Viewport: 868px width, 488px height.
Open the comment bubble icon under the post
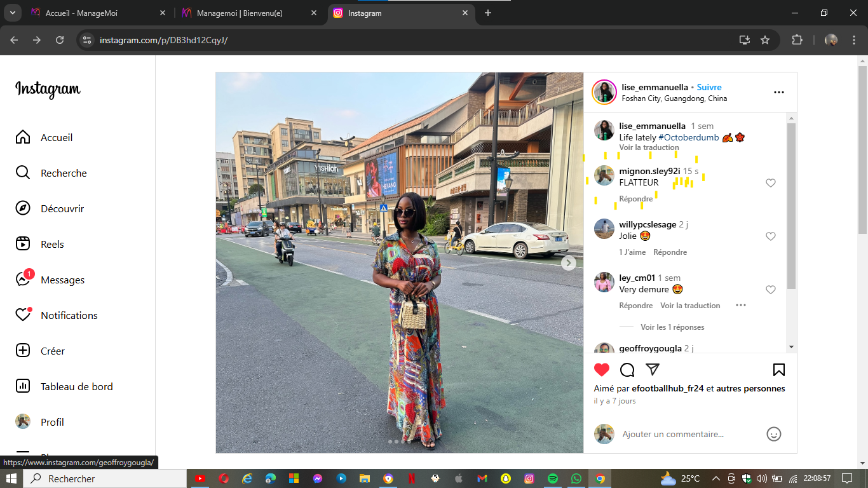tap(627, 370)
